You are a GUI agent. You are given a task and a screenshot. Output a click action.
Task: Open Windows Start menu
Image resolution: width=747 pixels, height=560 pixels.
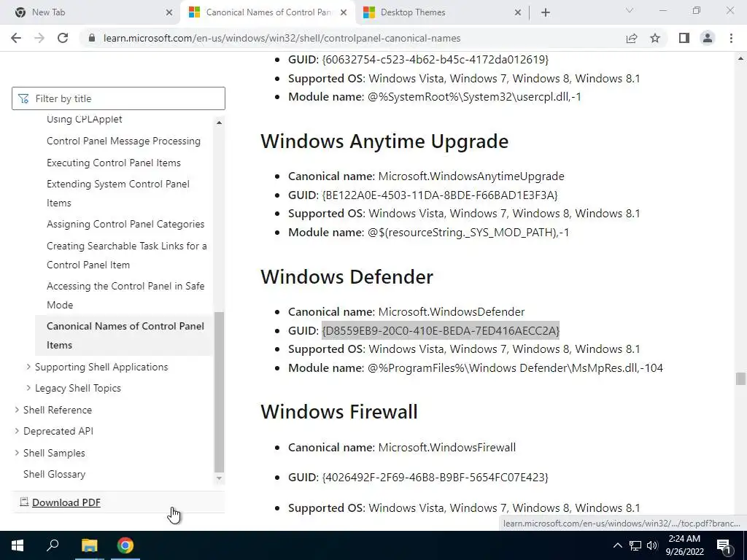coord(18,545)
